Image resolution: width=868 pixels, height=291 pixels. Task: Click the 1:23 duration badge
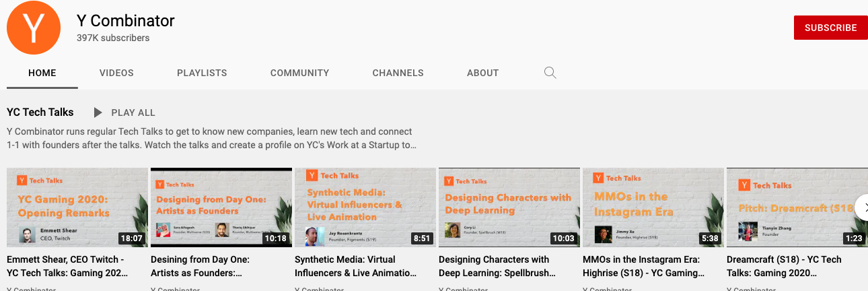coord(854,238)
